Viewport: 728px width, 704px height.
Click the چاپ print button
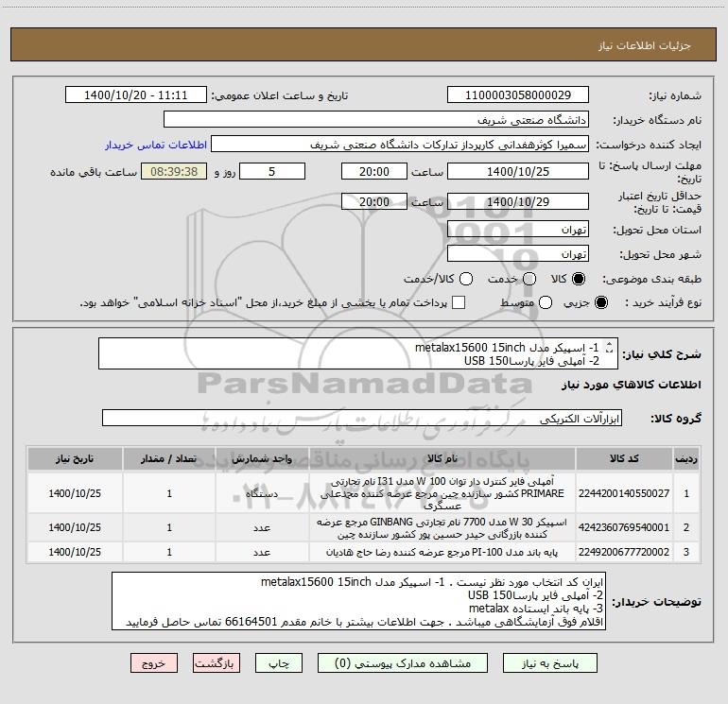point(279,663)
